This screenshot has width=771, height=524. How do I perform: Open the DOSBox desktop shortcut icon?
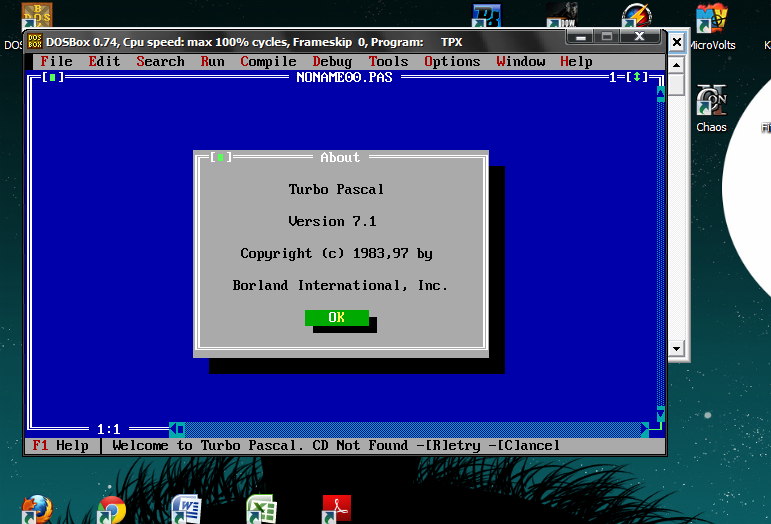point(37,16)
